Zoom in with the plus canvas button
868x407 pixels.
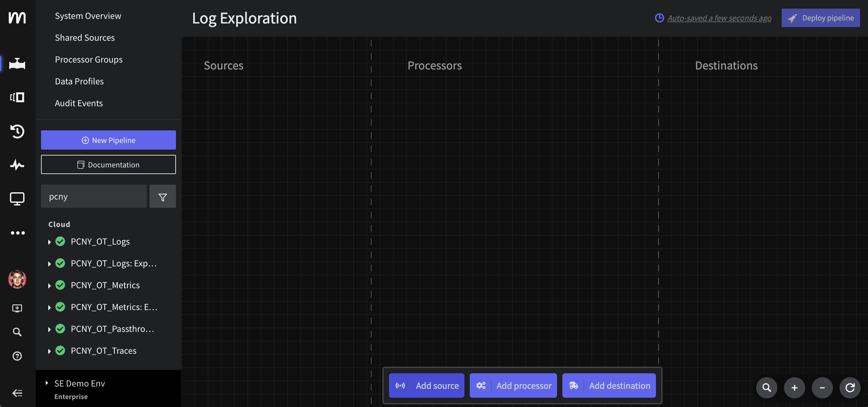tap(794, 387)
